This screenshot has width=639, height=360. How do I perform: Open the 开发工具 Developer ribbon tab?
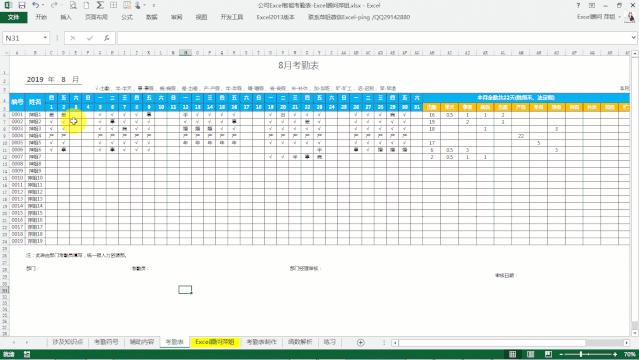232,17
